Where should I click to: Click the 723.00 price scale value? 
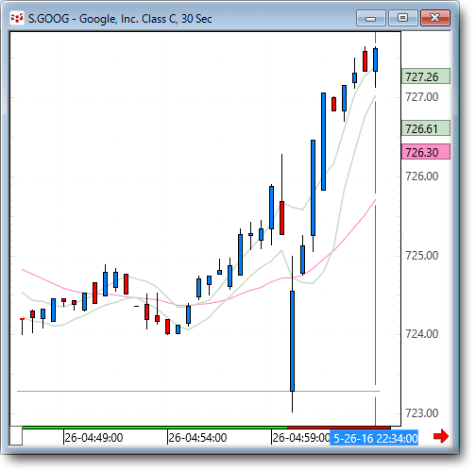pyautogui.click(x=421, y=412)
